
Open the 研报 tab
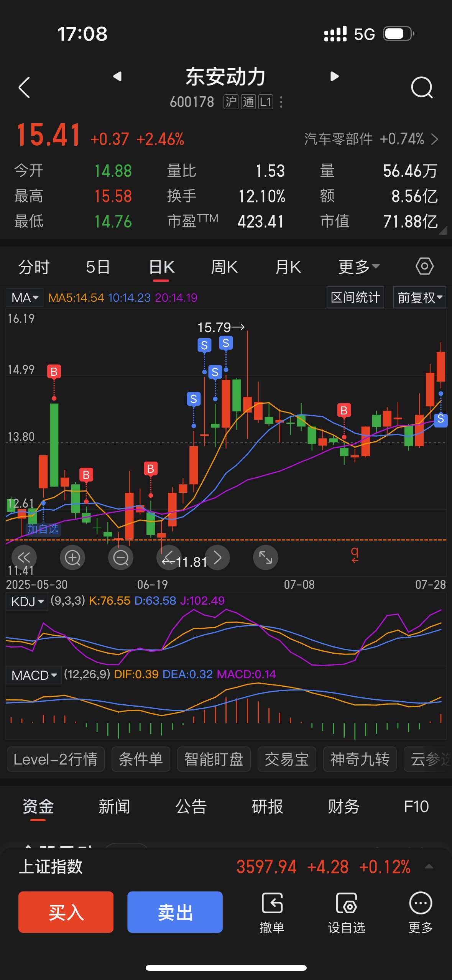tap(267, 806)
